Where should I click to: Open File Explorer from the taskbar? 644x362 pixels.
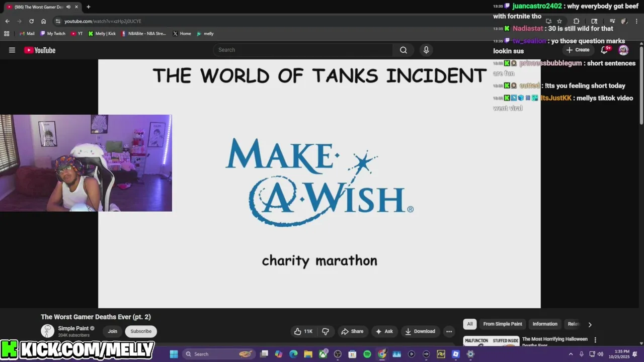tap(308, 354)
